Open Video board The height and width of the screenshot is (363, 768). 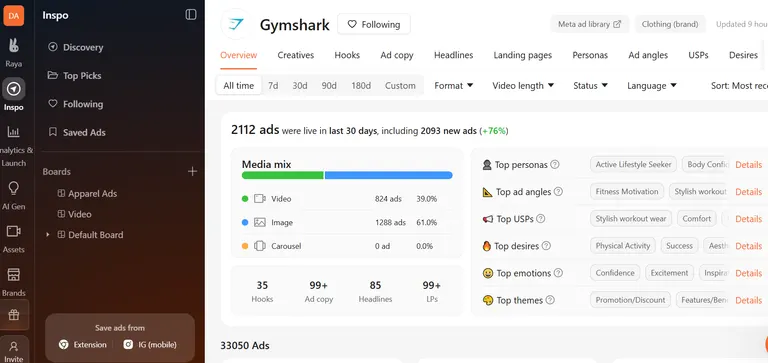coord(74,214)
